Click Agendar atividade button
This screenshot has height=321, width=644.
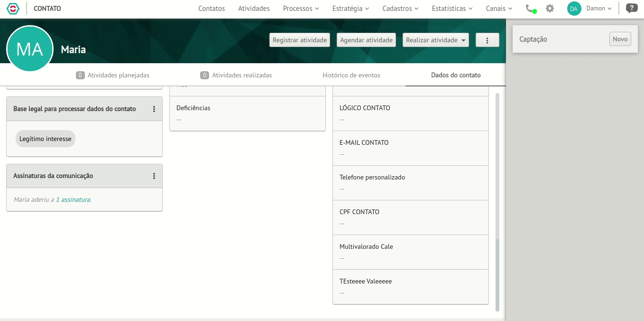point(367,40)
